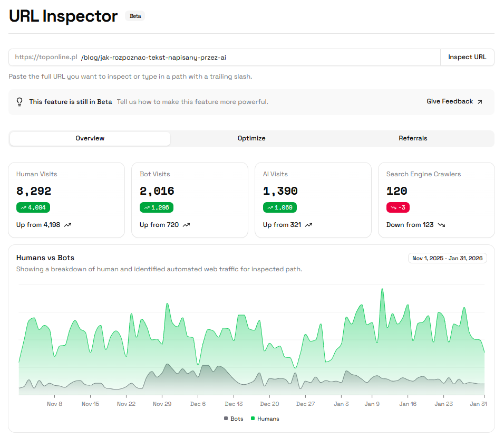Screen dimensions: 504x437
Task: Click the Inspect URL button
Action: point(467,57)
